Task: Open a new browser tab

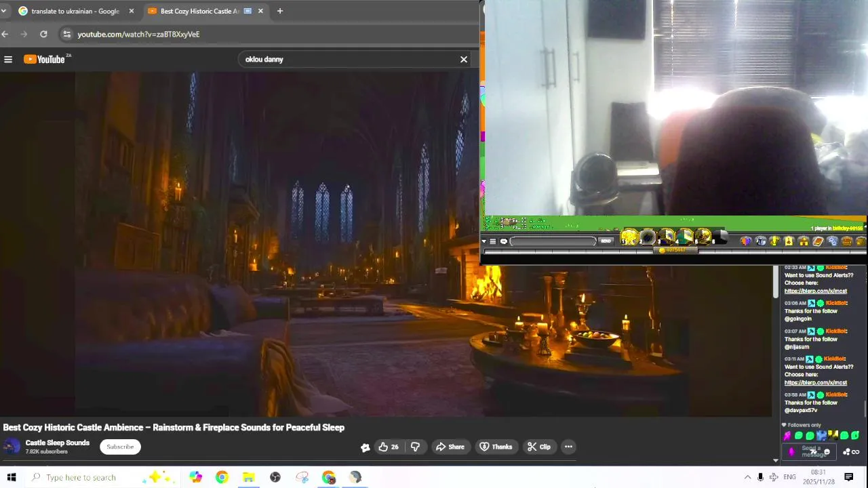Action: coord(279,11)
